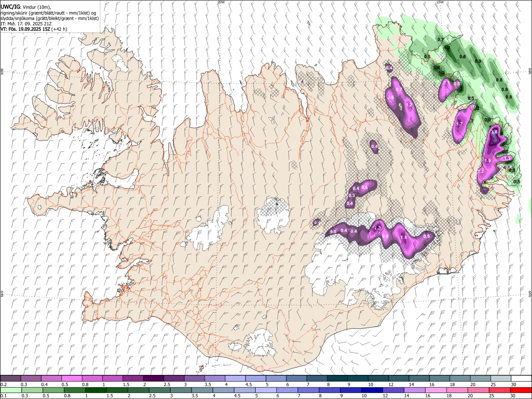This screenshot has width=532, height=399.
Task: Click the '15W' longitude label
Action: (x=440, y=2)
